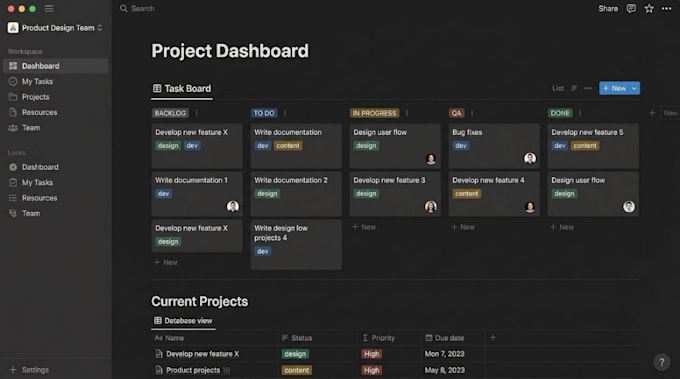680x379 pixels.
Task: Select the Task Board tab
Action: click(x=182, y=89)
